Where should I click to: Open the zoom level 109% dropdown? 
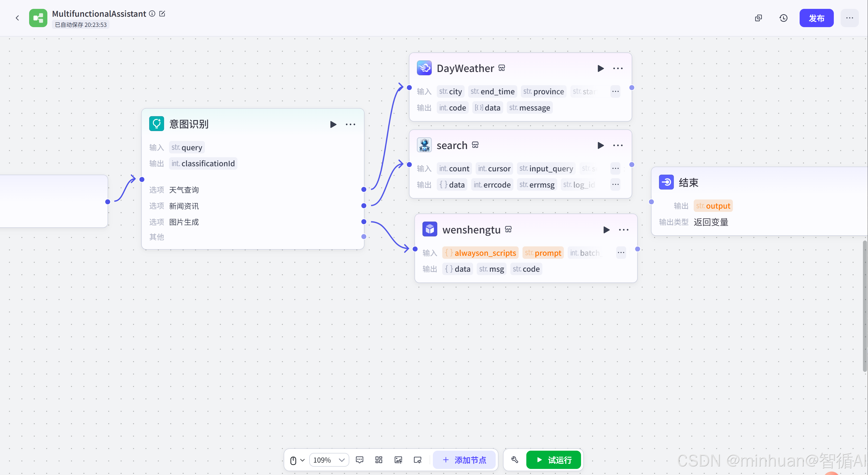tap(329, 460)
